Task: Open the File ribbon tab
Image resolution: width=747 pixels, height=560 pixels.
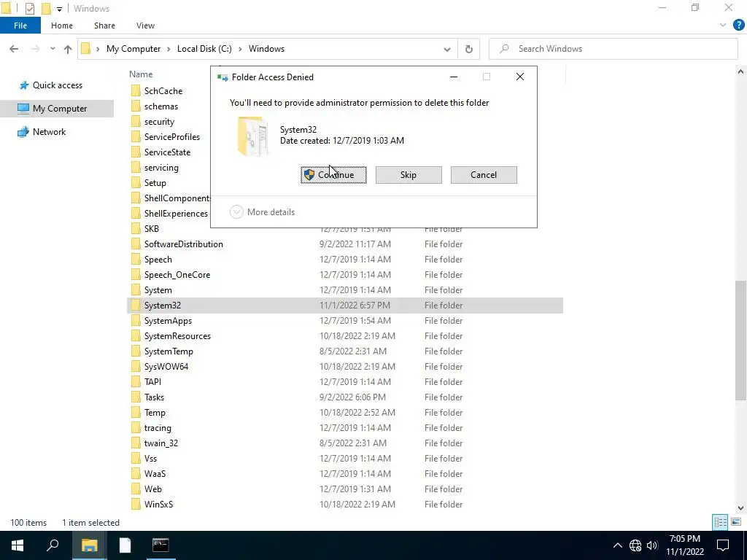Action: click(x=20, y=26)
